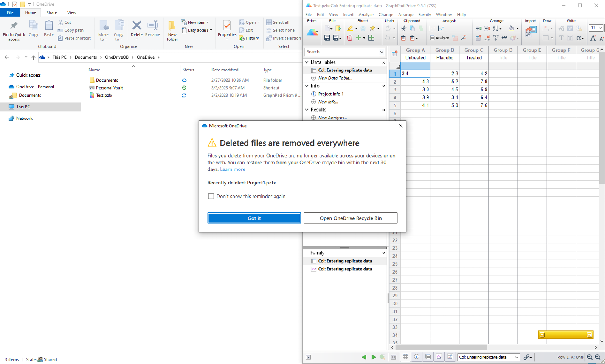The image size is (605, 364).
Task: Click the import txt/xml file icon
Action: pos(531,31)
